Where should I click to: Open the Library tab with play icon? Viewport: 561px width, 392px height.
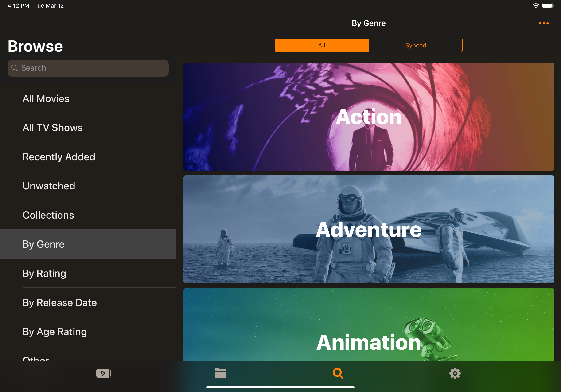(103, 373)
